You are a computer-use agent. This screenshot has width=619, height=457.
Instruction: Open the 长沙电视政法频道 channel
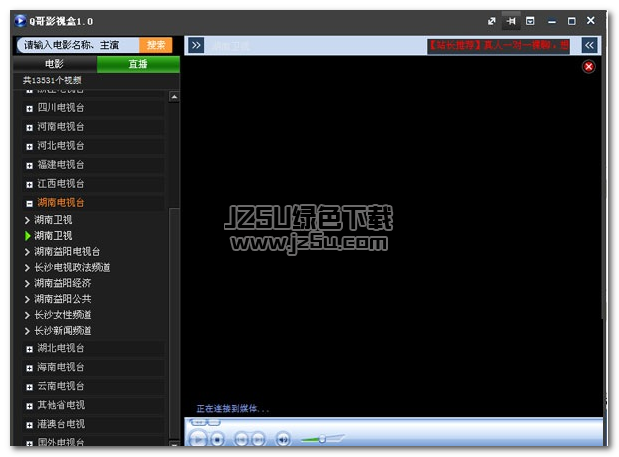tap(72, 268)
